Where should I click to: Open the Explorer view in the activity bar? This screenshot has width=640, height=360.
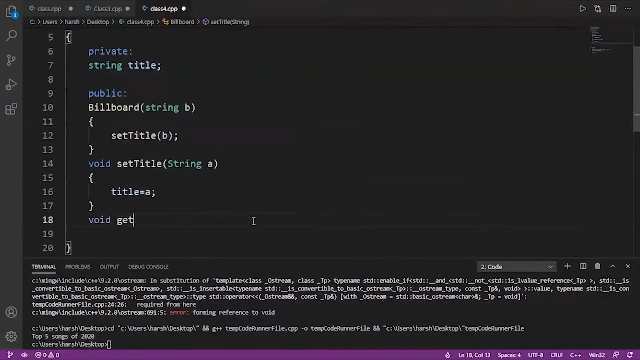point(11,12)
